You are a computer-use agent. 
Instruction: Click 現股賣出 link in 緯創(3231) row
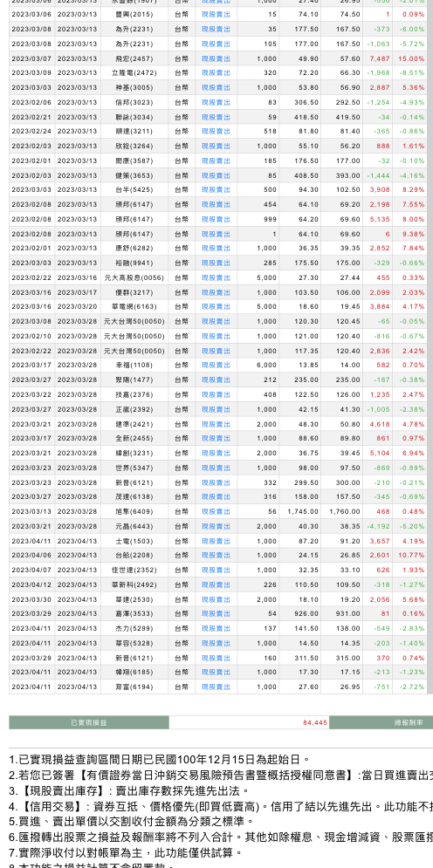point(216,454)
